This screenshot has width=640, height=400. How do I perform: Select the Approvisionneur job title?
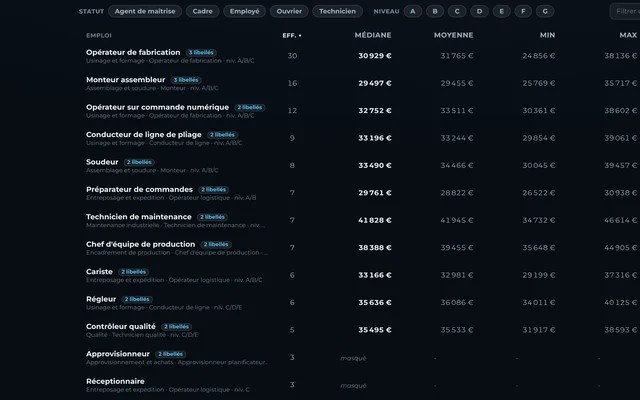118,353
